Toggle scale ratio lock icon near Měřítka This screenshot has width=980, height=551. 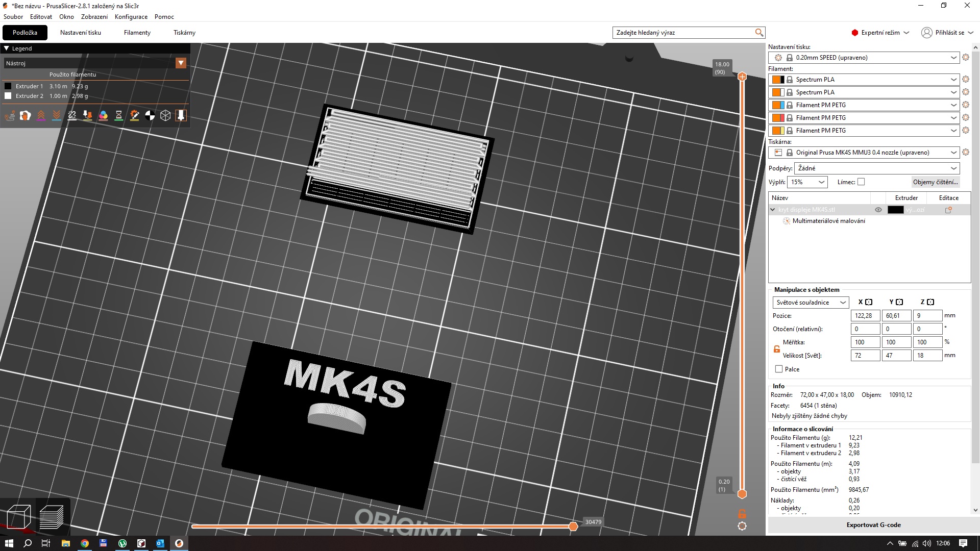777,349
